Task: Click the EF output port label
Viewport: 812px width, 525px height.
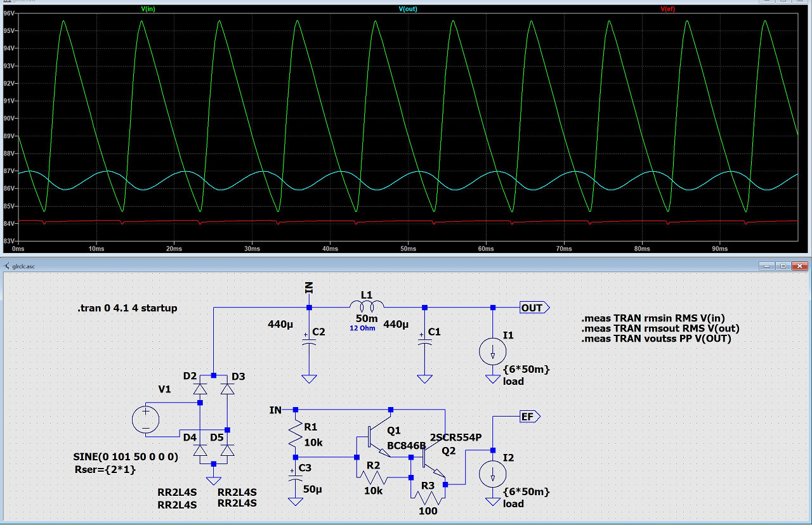Action: 529,417
